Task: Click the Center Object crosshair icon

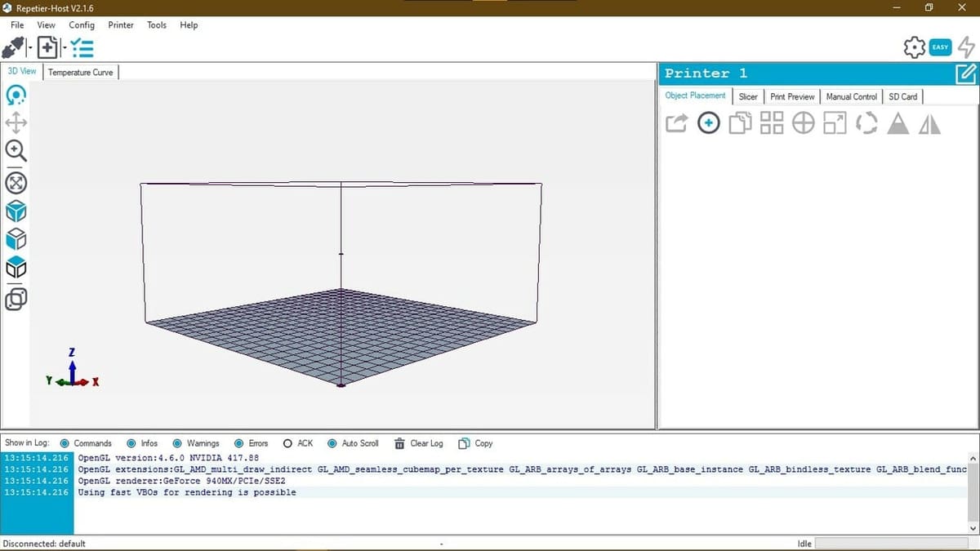Action: (x=804, y=123)
